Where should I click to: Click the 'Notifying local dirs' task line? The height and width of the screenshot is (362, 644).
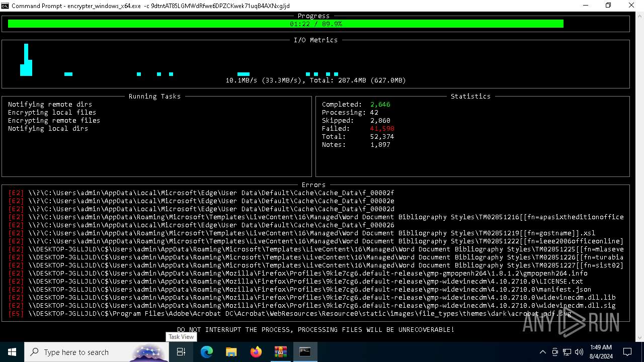(48, 129)
